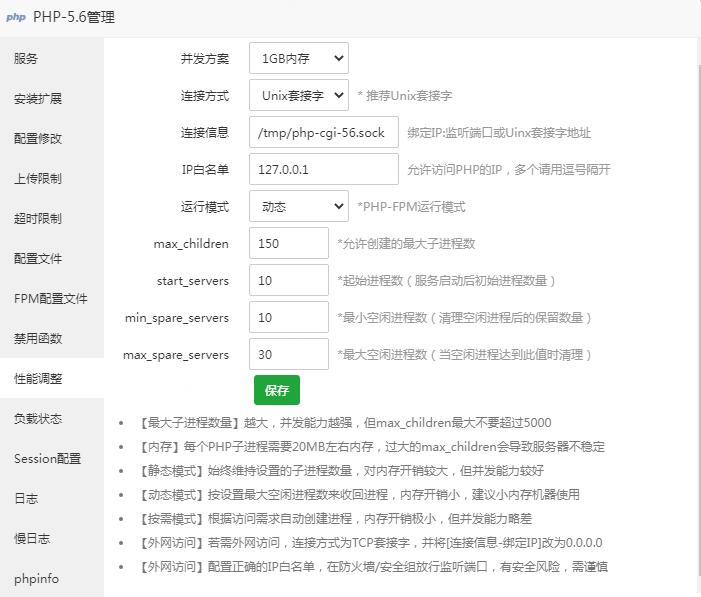Open the 服务 tab in sidebar
This screenshot has height=597, width=701.
pos(52,58)
